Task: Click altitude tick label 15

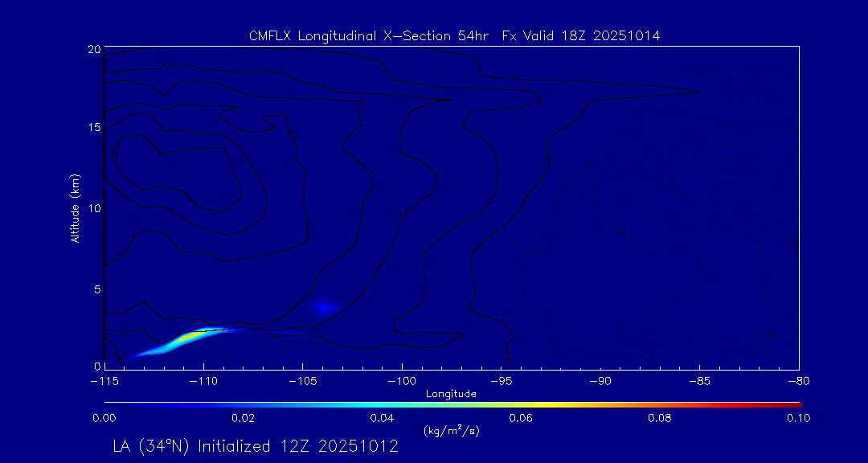Action: coord(94,127)
